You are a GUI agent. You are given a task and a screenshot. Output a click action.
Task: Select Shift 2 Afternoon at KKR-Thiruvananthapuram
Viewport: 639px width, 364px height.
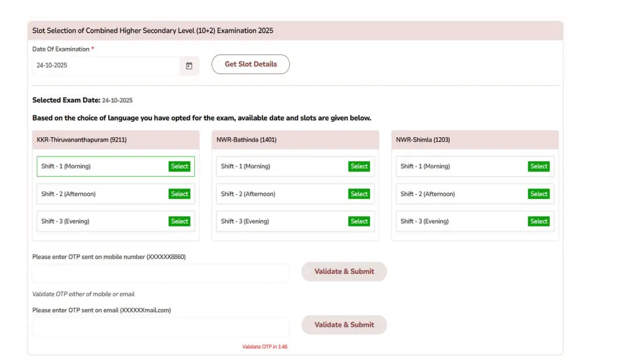pos(180,194)
